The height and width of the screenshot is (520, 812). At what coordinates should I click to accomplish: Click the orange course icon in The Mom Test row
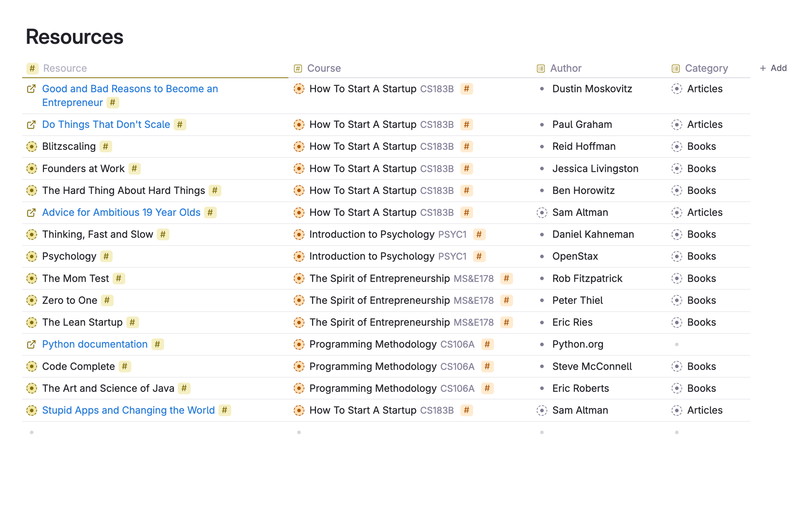coord(299,278)
